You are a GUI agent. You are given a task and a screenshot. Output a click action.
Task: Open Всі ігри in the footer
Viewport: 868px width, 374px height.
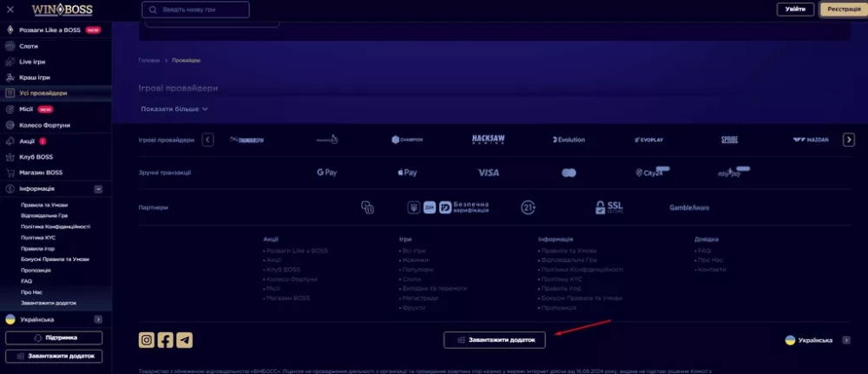[413, 251]
